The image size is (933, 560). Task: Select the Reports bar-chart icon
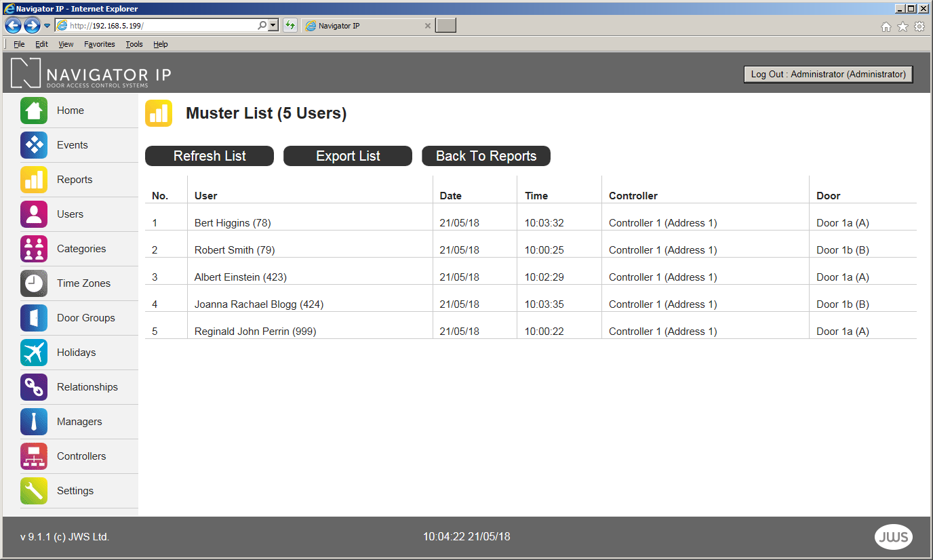coord(34,179)
